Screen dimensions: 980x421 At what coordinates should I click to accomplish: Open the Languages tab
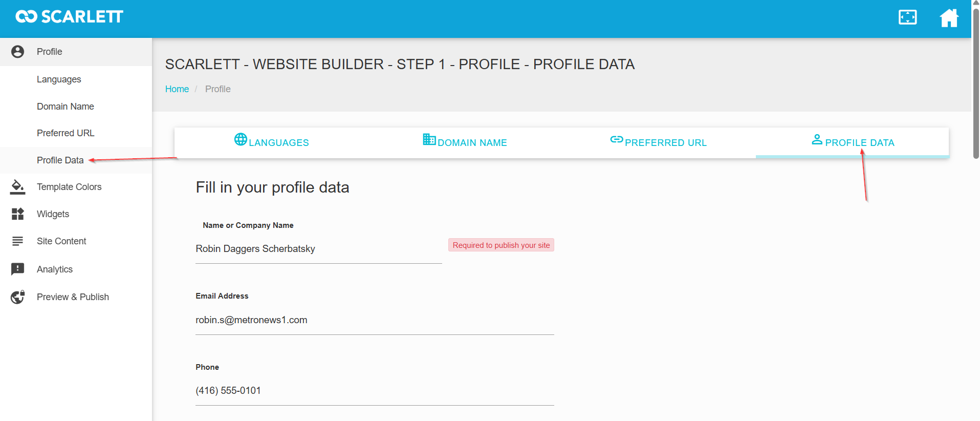click(271, 142)
